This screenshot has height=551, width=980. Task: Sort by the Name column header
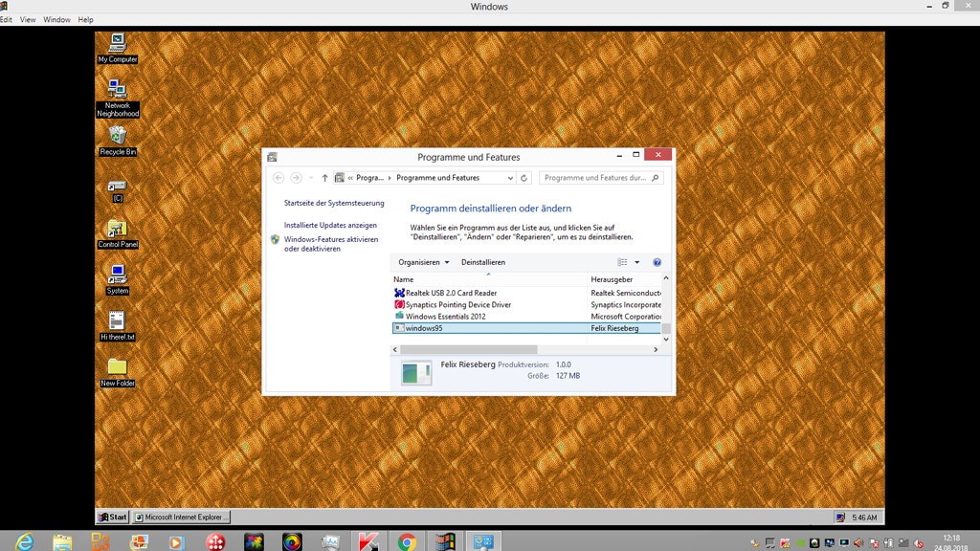coord(489,279)
